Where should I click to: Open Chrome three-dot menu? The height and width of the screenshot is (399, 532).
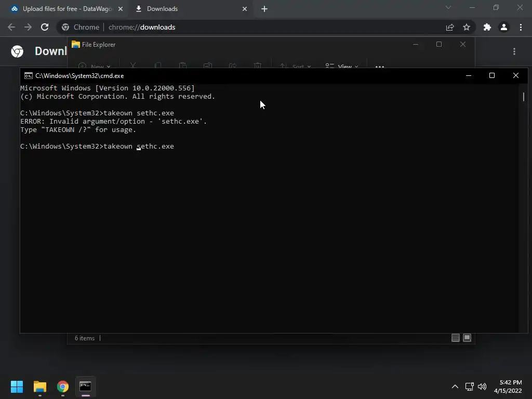coord(521,27)
